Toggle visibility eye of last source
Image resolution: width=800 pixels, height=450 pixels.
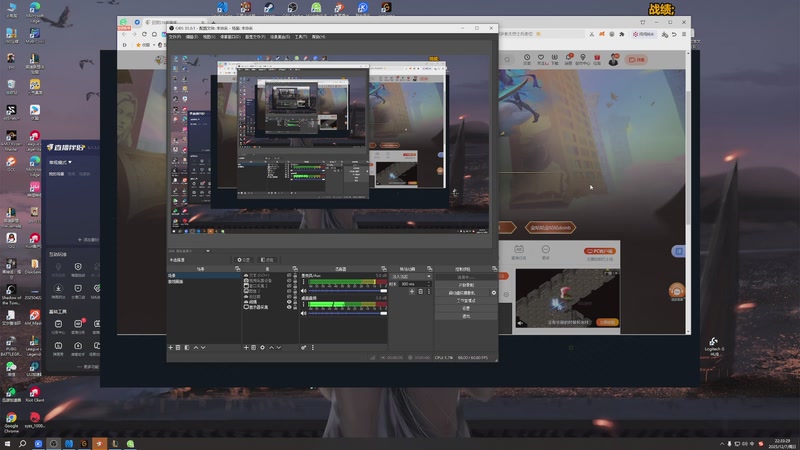[289, 308]
